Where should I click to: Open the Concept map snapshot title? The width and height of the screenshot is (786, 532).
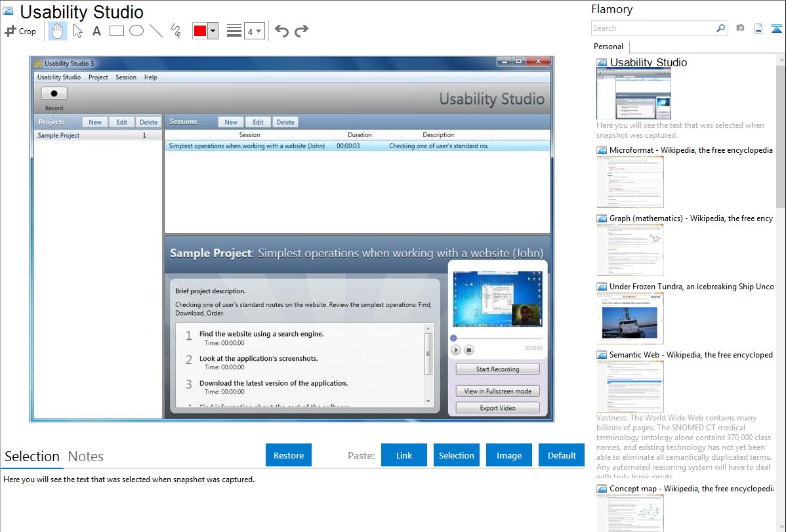click(691, 488)
